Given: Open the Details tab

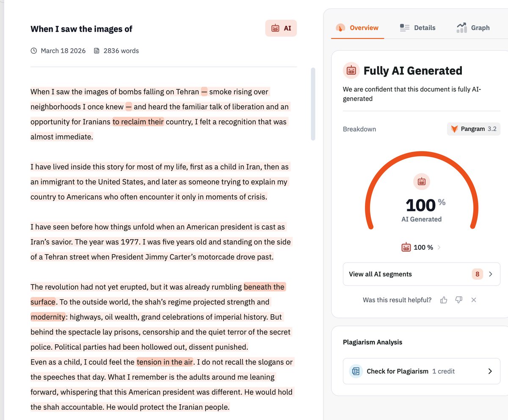Looking at the screenshot, I should [x=417, y=28].
